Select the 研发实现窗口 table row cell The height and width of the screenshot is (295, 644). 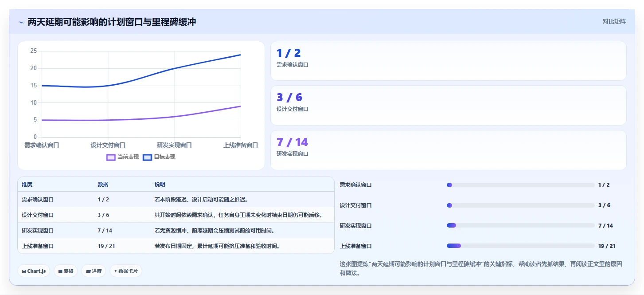pos(38,231)
